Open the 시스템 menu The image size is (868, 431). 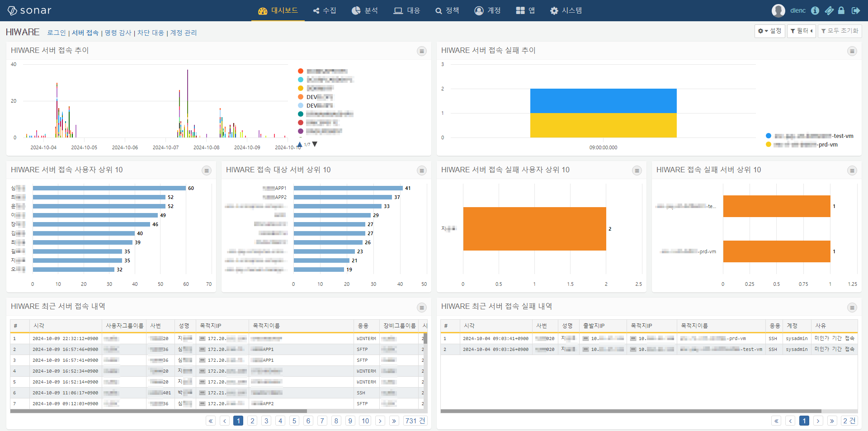click(566, 10)
